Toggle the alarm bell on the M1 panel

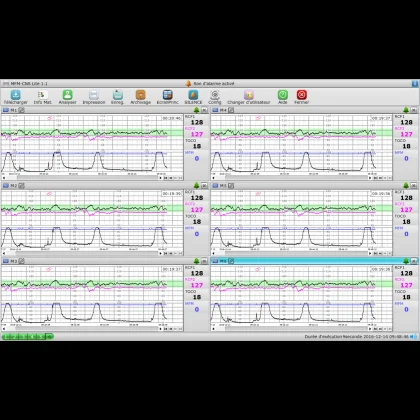[197, 110]
